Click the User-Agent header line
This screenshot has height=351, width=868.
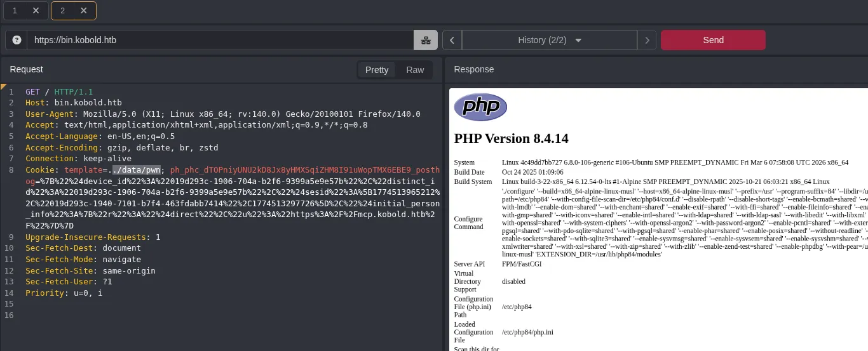(x=222, y=114)
